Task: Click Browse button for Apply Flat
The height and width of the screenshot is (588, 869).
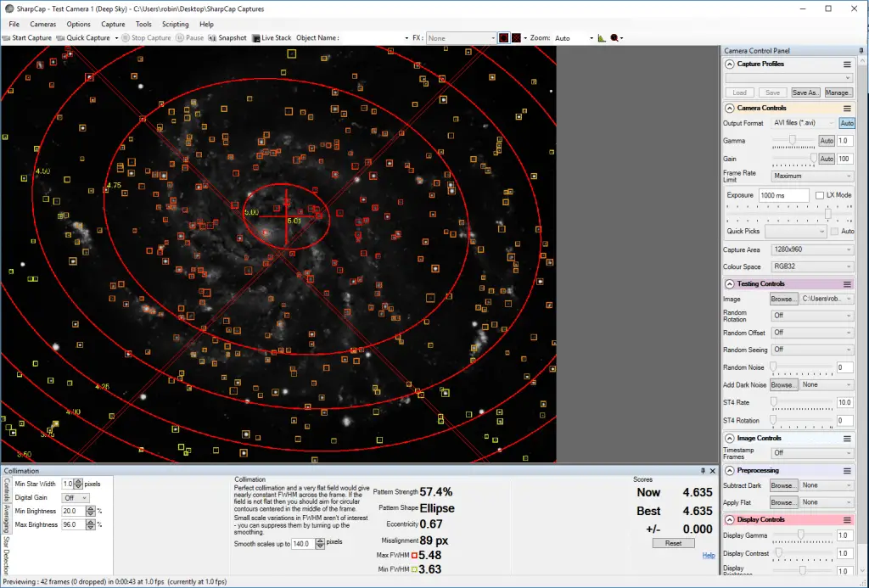Action: [x=783, y=502]
